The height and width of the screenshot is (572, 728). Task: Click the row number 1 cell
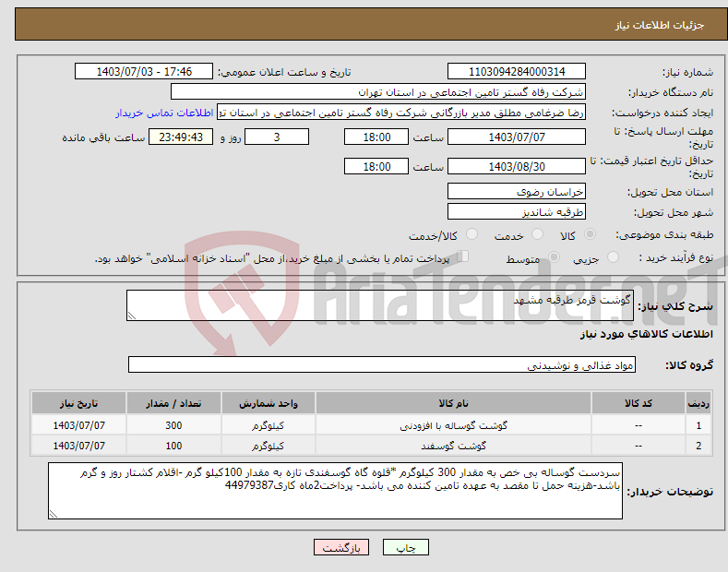698,425
